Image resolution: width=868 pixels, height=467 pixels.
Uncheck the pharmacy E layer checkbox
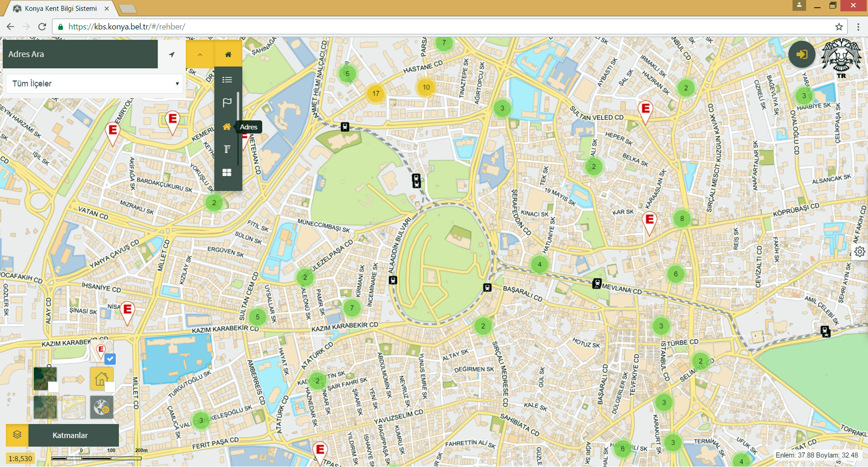[110, 359]
